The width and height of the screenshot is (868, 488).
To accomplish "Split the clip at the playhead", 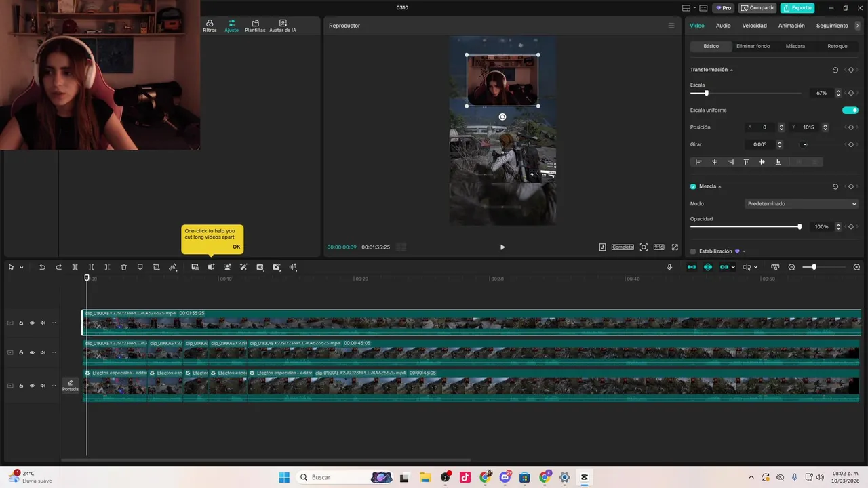I will (x=75, y=267).
